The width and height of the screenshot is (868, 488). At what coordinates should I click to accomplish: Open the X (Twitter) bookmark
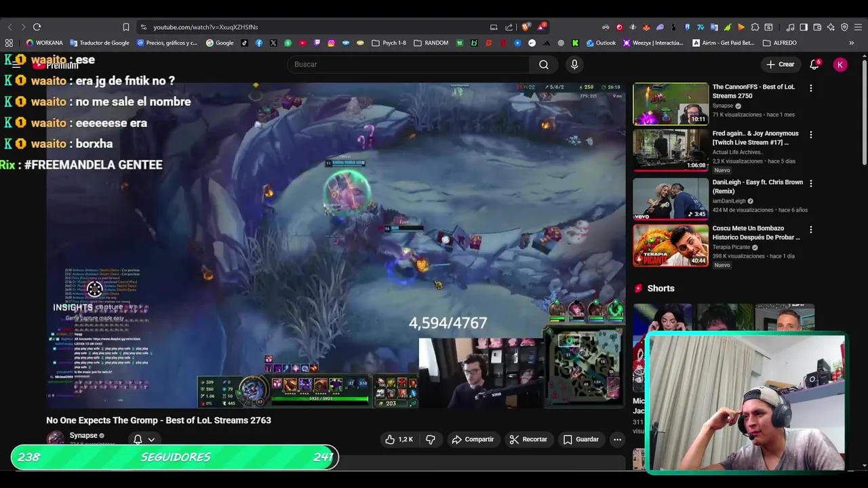coord(273,43)
